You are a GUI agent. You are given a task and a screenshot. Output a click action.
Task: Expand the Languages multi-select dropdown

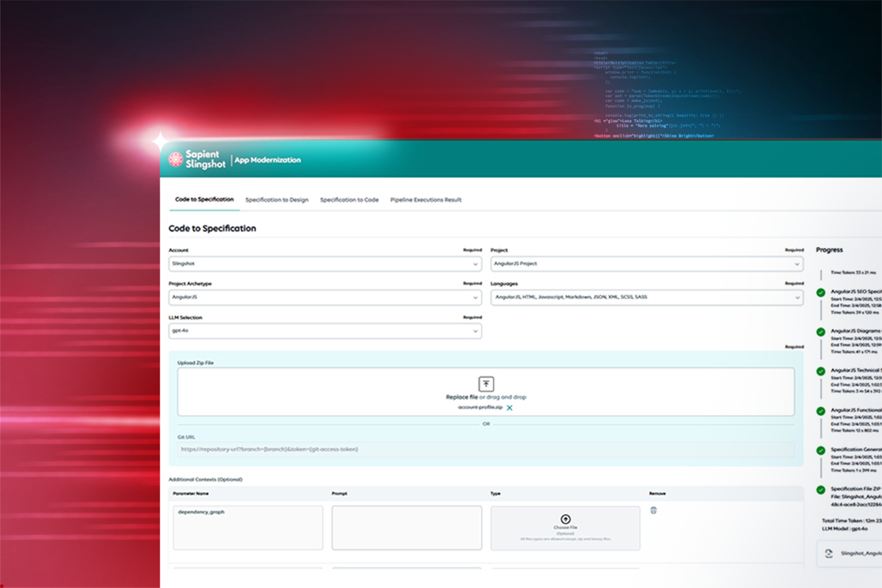pos(646,297)
